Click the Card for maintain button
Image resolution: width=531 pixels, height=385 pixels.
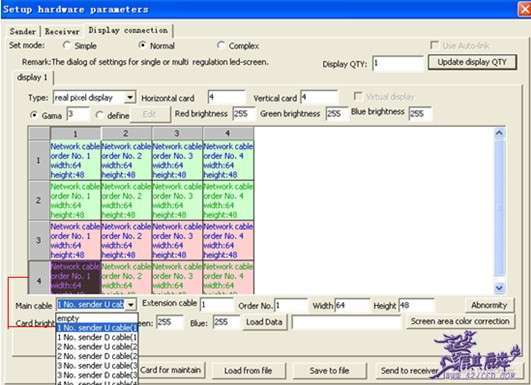coord(171,370)
